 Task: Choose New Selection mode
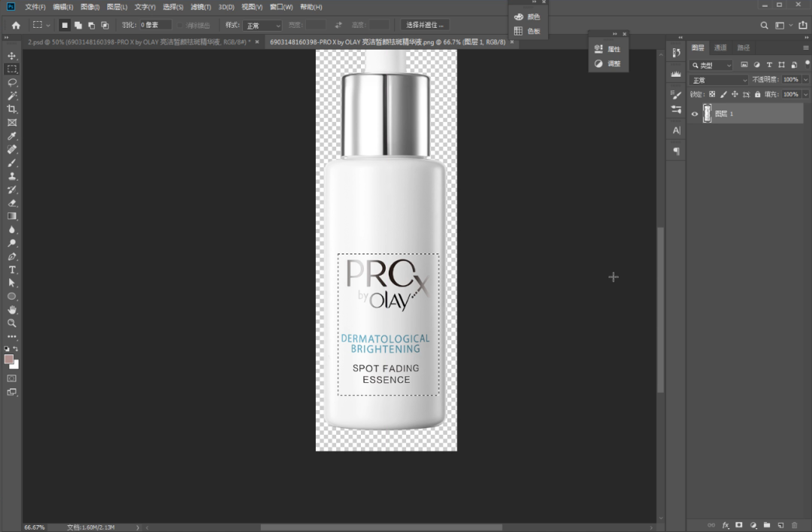click(x=65, y=25)
